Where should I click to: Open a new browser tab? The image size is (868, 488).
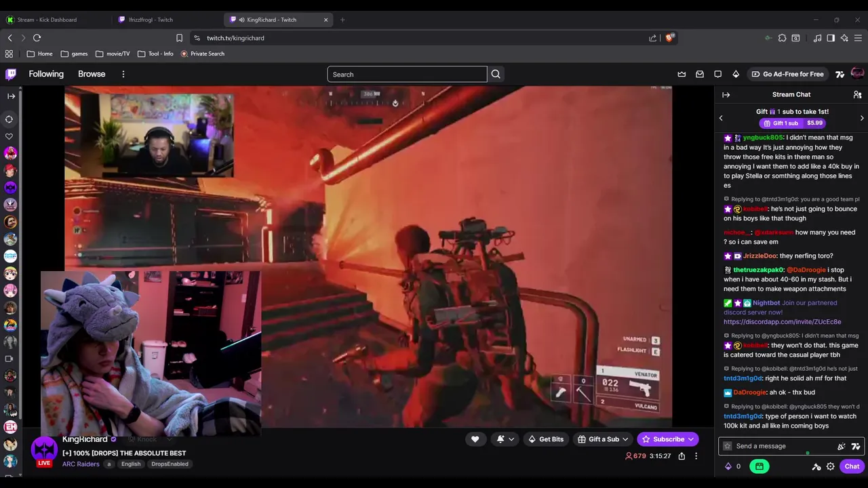pyautogui.click(x=342, y=20)
